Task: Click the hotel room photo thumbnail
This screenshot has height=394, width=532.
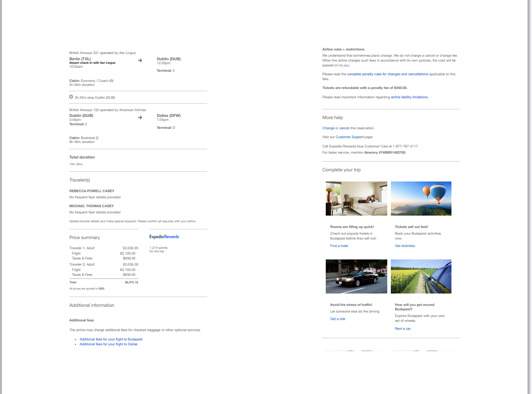Action: pyautogui.click(x=356, y=198)
